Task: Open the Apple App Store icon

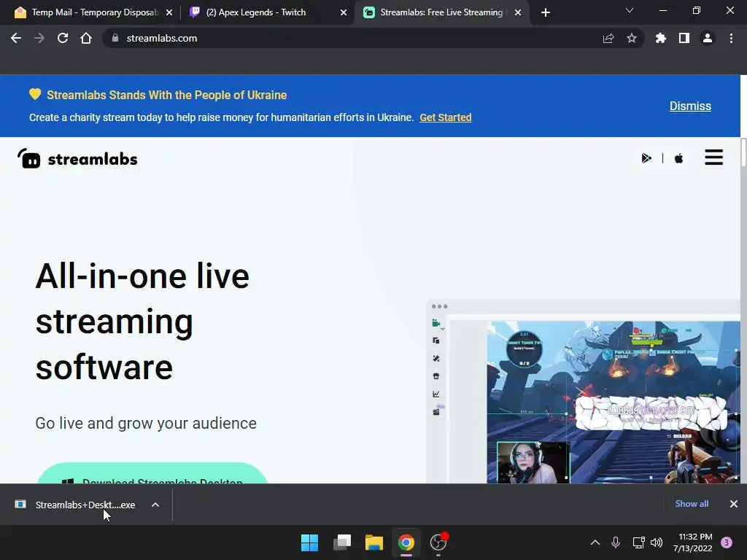Action: click(x=679, y=158)
